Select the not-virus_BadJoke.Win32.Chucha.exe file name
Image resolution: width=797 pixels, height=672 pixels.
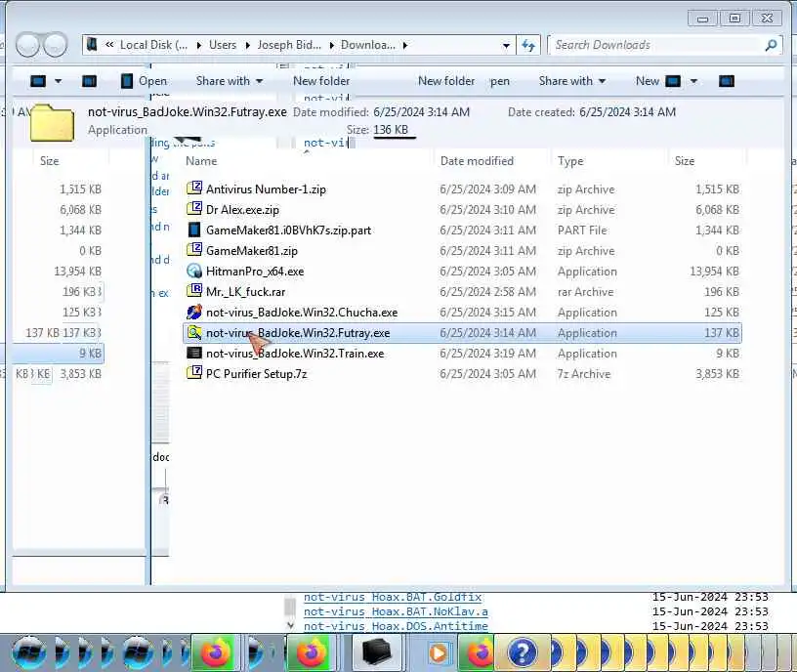point(302,313)
